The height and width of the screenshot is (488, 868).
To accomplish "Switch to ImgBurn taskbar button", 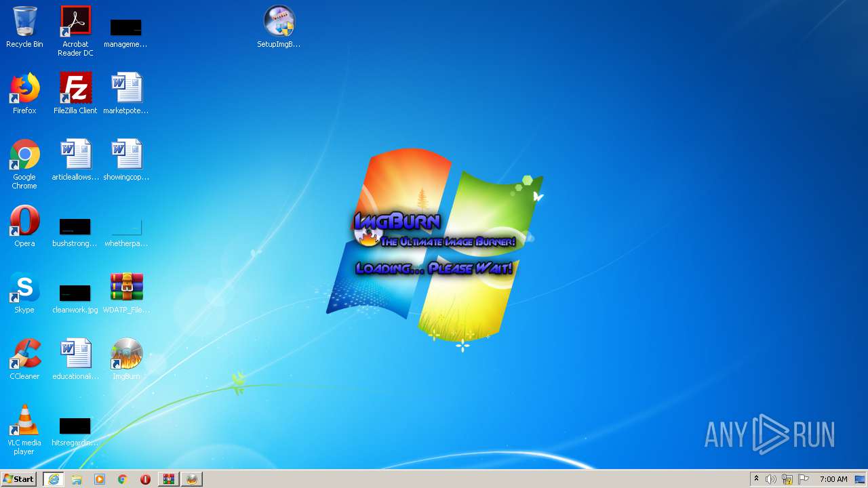I will coord(192,479).
